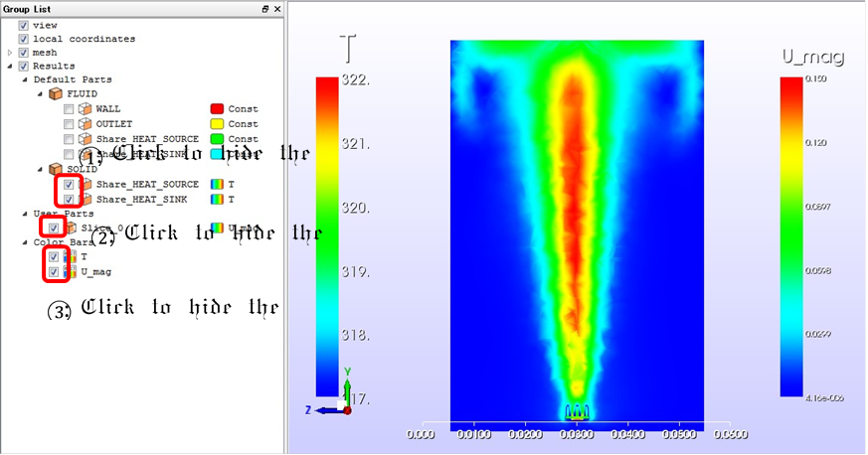The image size is (868, 455).
Task: Click the red color swatch for WALL
Action: pos(217,109)
